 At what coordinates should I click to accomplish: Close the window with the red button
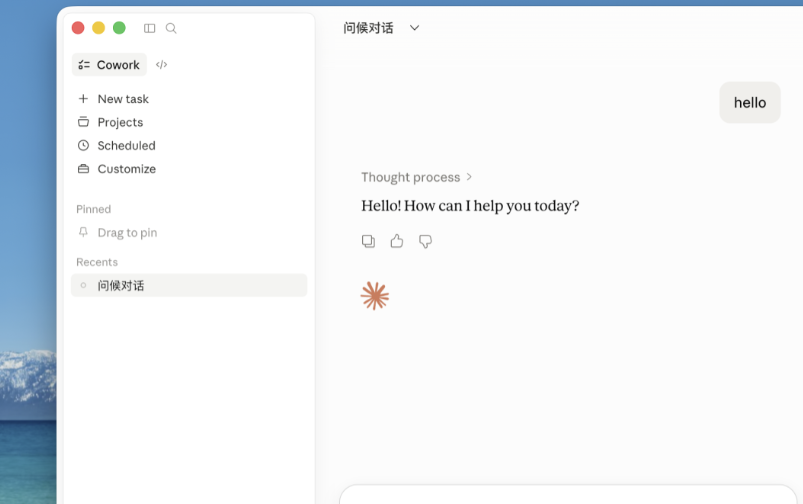pos(78,28)
